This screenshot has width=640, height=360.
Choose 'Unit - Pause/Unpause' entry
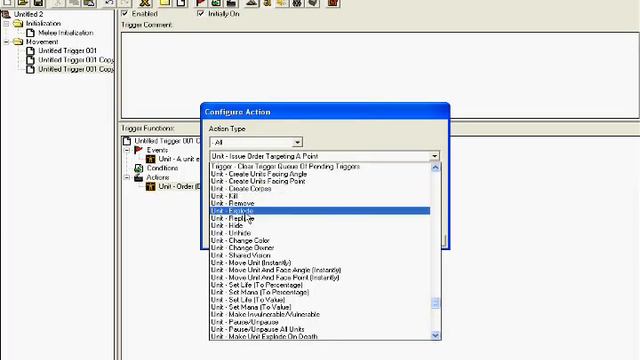point(320,322)
